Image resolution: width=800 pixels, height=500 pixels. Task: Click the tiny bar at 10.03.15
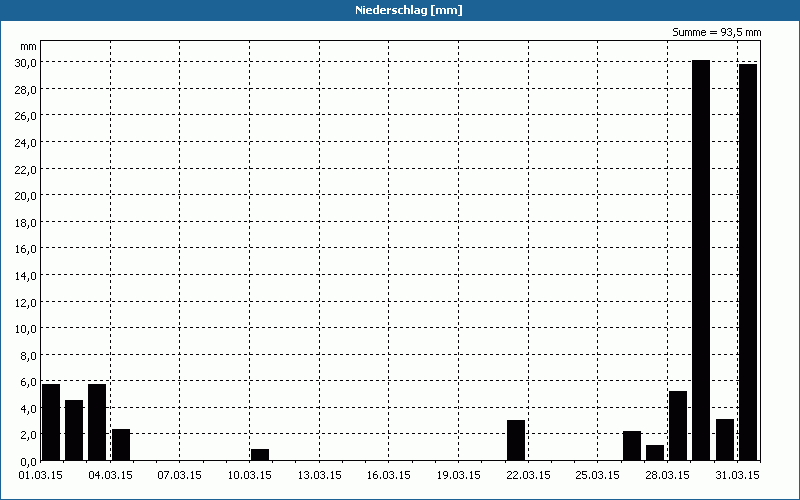click(260, 455)
